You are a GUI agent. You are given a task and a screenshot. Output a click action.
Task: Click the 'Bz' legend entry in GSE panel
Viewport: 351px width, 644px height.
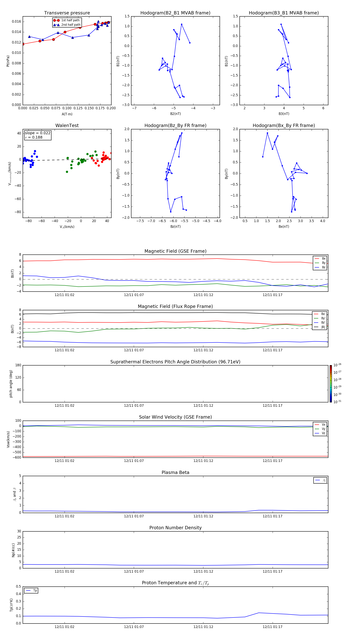coord(320,267)
